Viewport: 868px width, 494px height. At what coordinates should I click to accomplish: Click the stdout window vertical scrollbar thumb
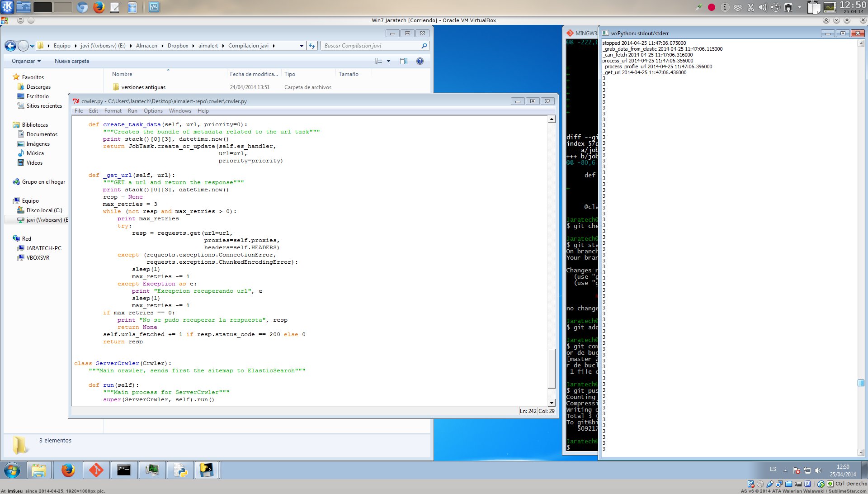[x=861, y=383]
